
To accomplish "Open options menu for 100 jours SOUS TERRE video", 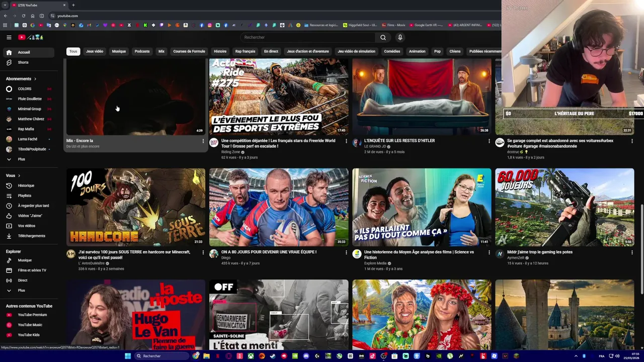I will tap(203, 252).
